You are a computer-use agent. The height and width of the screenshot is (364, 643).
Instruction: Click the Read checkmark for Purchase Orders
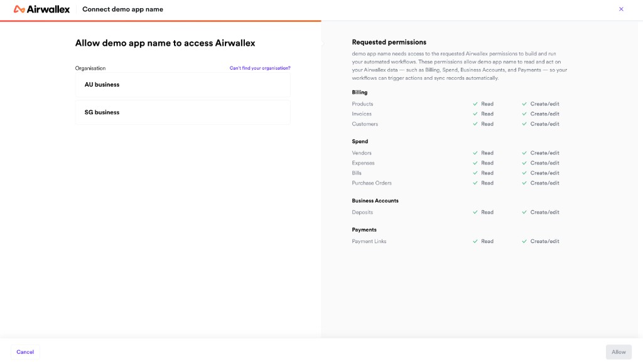pyautogui.click(x=475, y=183)
